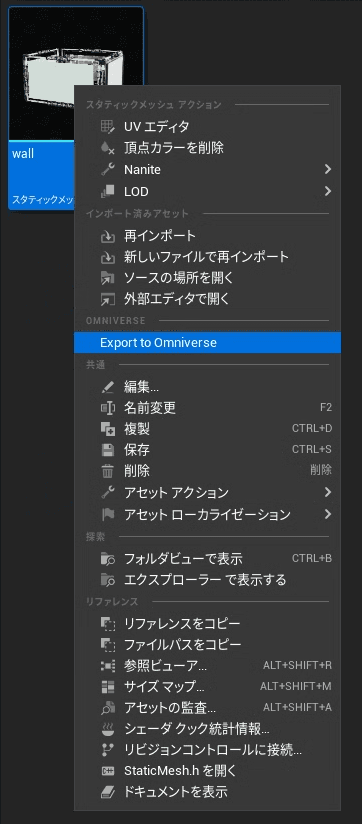
Task: Expand the LOD submenu arrow
Action: [328, 191]
